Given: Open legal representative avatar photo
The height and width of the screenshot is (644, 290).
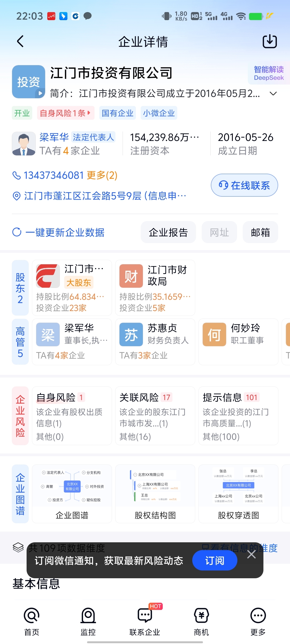Looking at the screenshot, I should (24, 144).
